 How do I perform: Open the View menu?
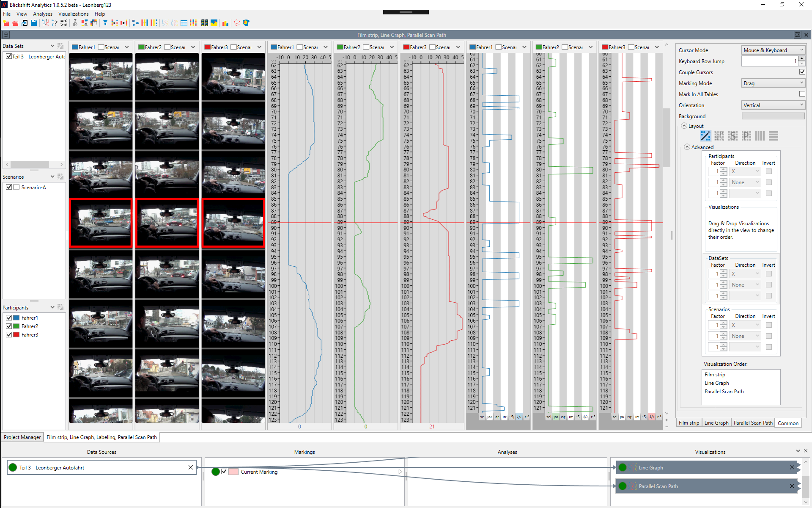pos(22,14)
